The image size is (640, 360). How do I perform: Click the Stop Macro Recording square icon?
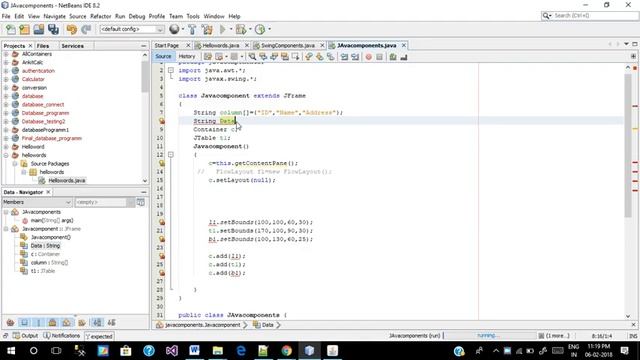coord(379,57)
